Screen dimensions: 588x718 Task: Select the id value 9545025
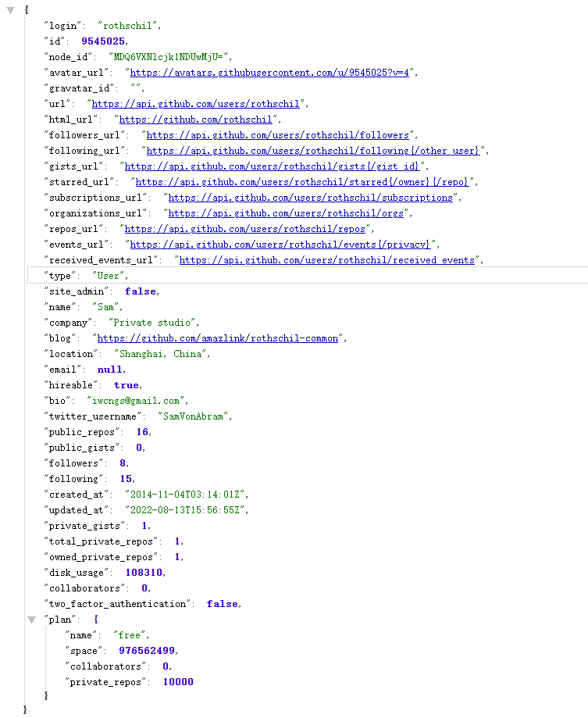(x=103, y=41)
